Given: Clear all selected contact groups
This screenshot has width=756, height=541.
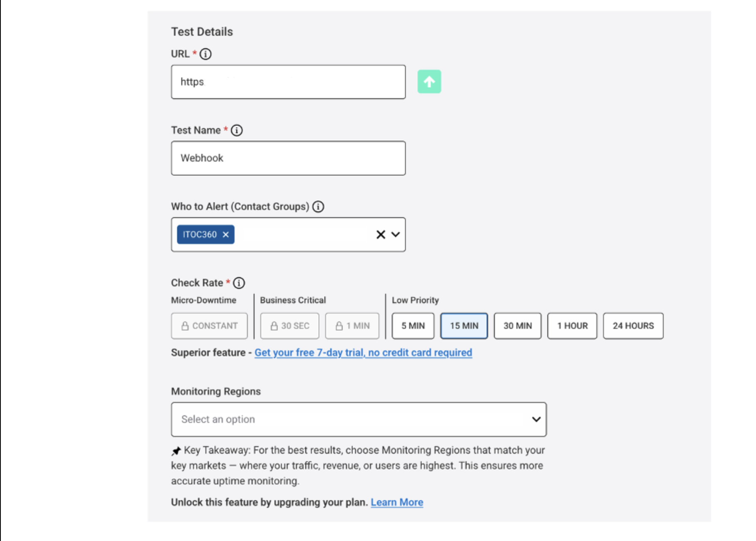Looking at the screenshot, I should click(380, 235).
